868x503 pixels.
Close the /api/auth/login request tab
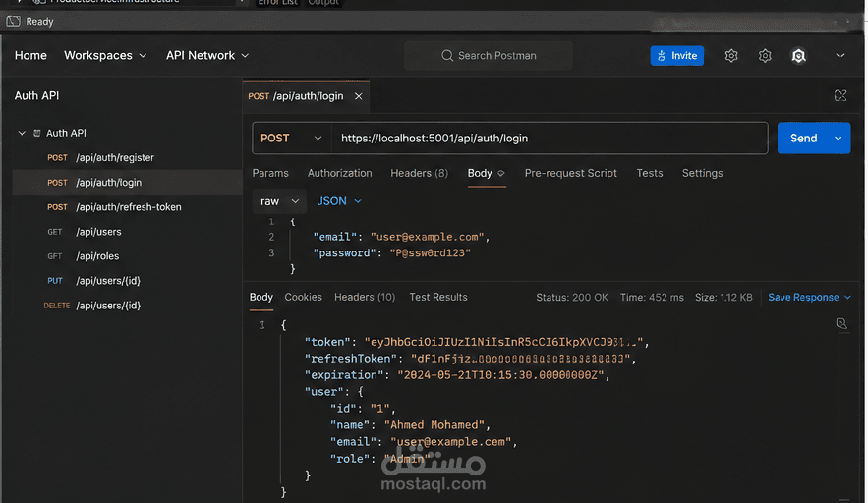coord(358,96)
